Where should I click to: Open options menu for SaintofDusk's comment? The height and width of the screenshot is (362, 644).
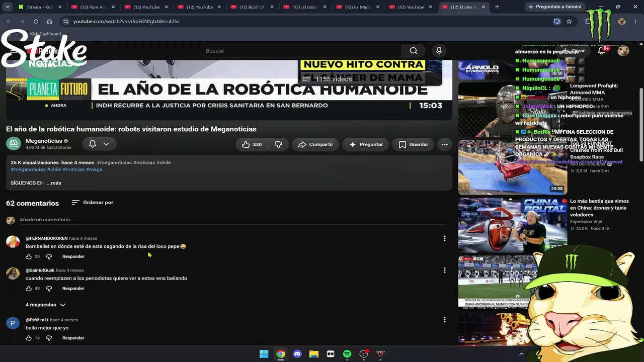444,270
